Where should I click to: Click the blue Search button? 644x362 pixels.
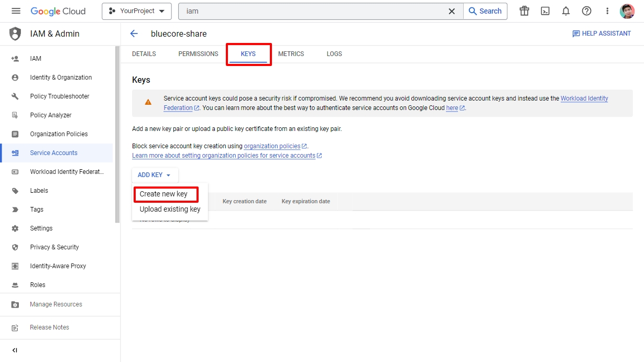[x=485, y=11]
